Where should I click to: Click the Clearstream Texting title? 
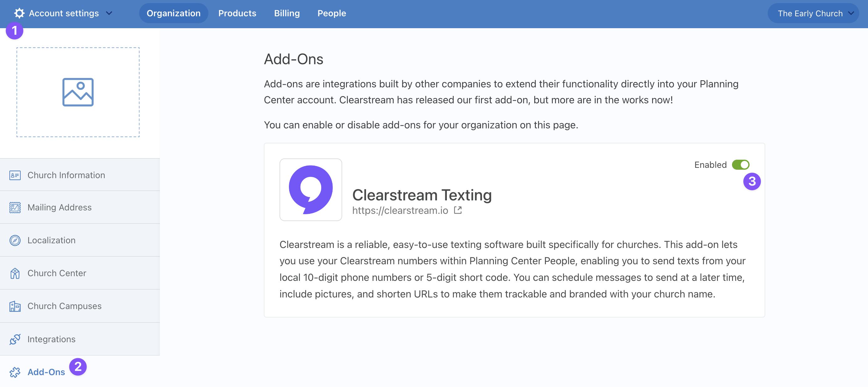422,195
